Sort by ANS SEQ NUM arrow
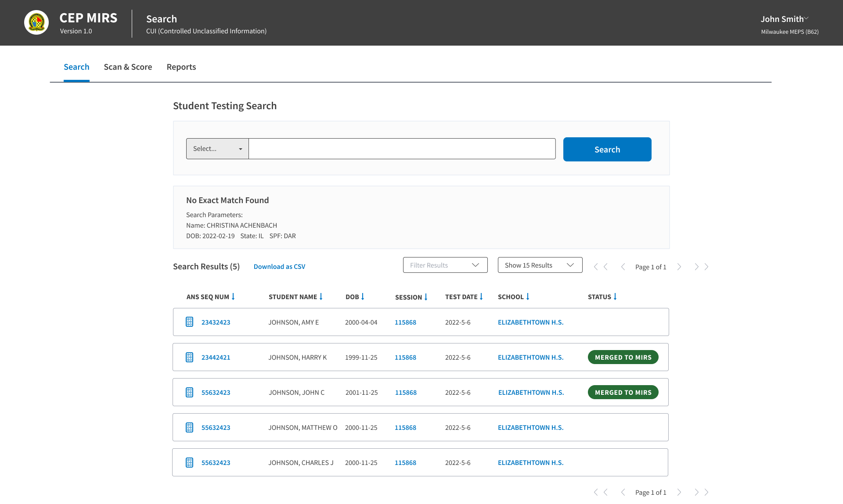843x504 pixels. (x=233, y=297)
